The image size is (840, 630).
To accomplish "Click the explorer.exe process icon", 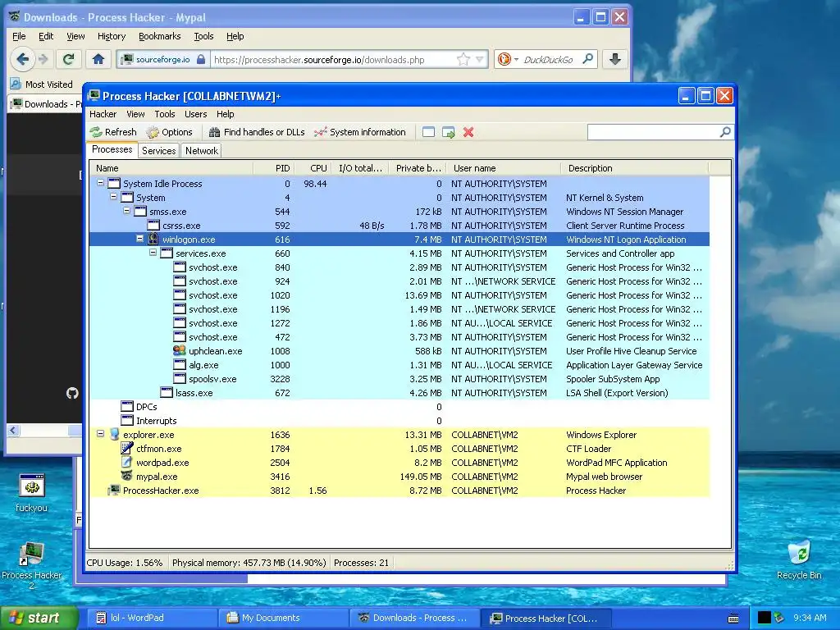I will pos(114,435).
